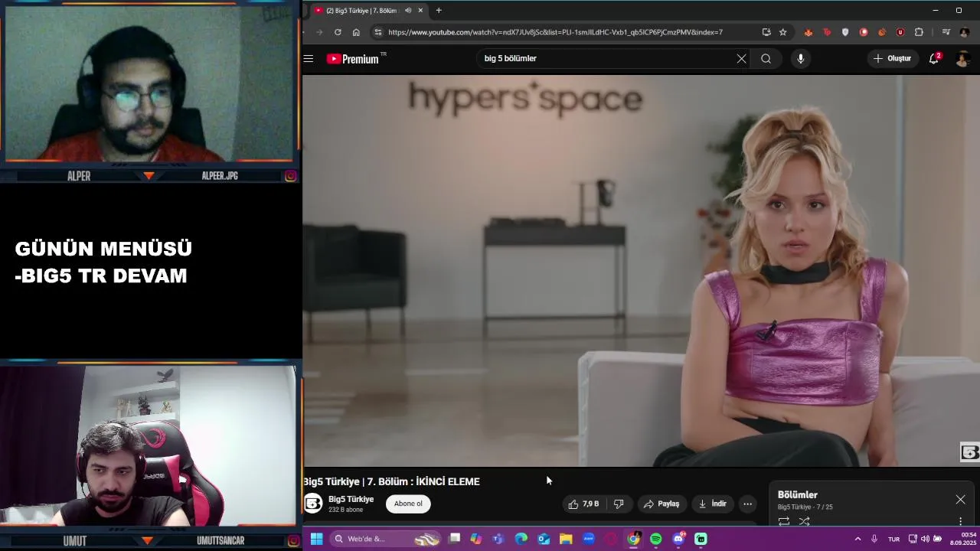Image resolution: width=980 pixels, height=551 pixels.
Task: Open playlist options vertical dots
Action: click(960, 521)
